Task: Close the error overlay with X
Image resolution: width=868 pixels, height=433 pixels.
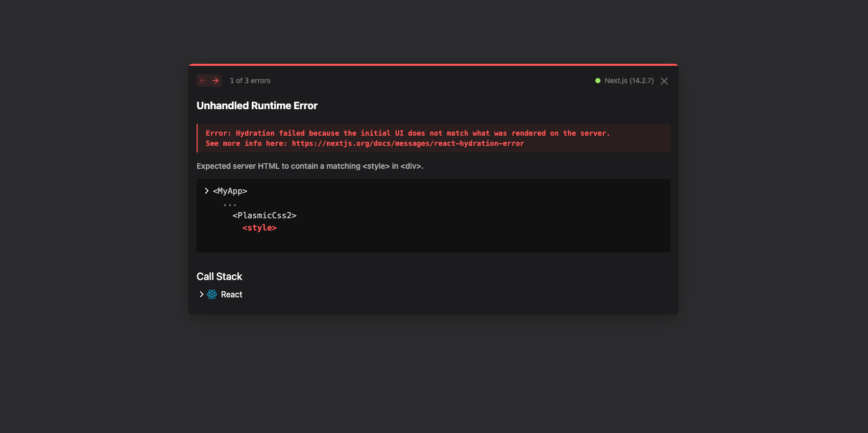Action: click(664, 81)
